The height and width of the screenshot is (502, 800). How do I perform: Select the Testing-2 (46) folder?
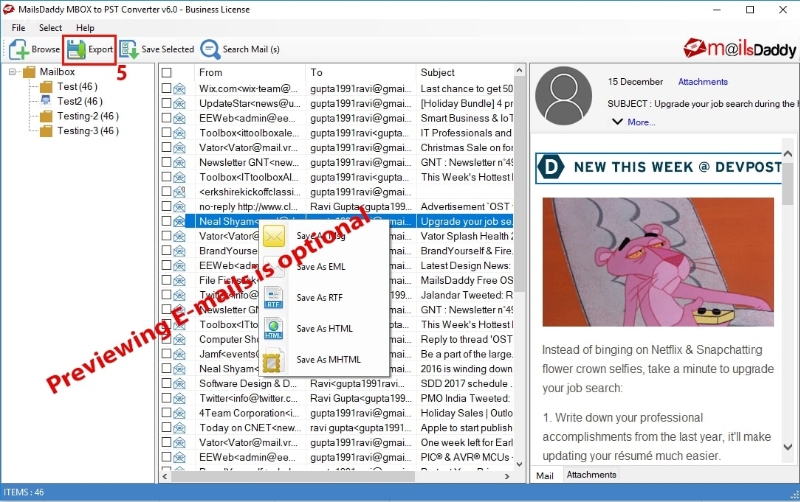[87, 116]
